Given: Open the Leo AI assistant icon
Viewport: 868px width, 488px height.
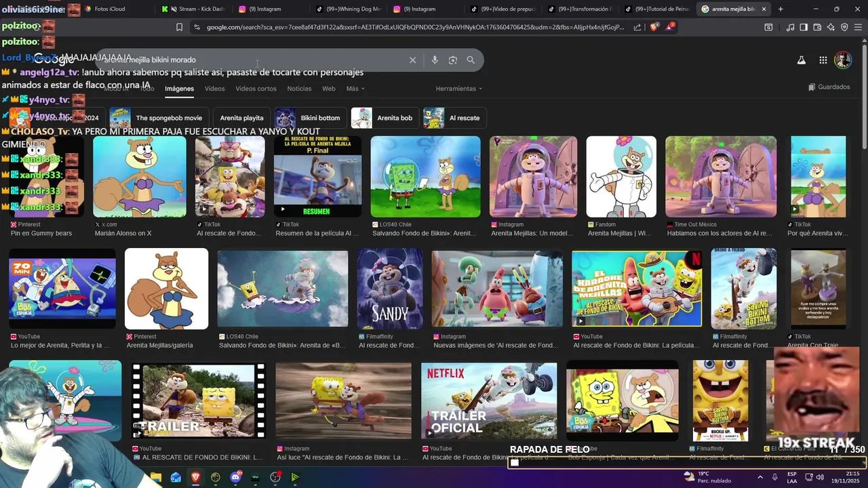Looking at the screenshot, I should (831, 27).
